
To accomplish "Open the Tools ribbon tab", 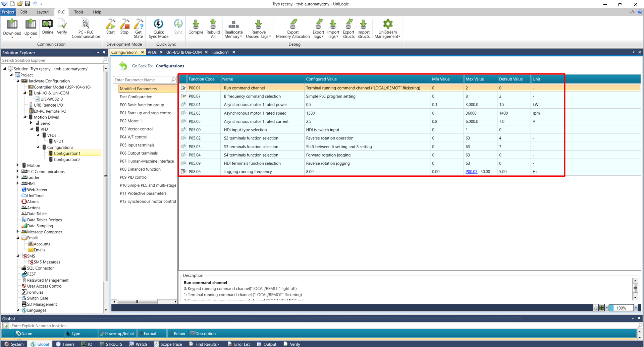I will click(79, 12).
